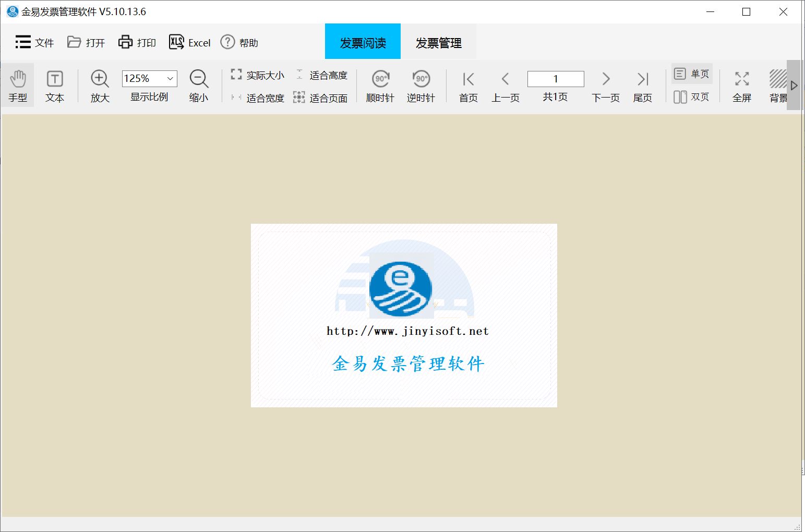Switch to single page view (单页)
Screen dimensions: 805x532
tap(692, 74)
